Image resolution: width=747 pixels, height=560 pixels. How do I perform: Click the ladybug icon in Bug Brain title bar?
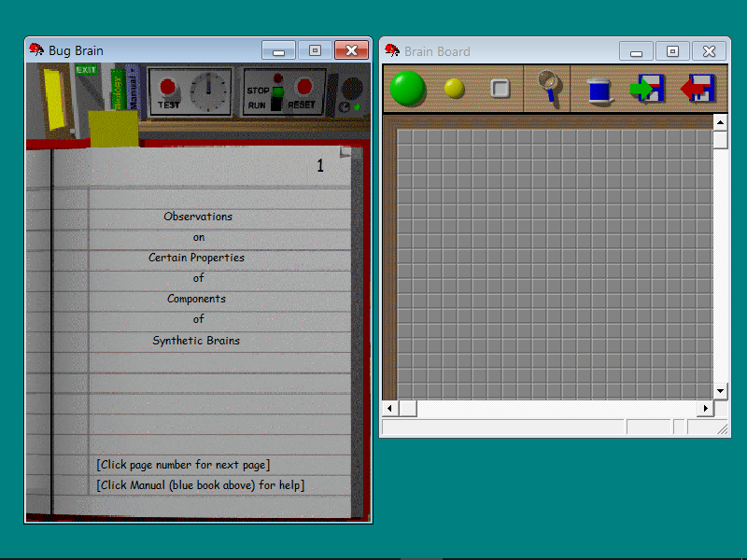coord(36,49)
